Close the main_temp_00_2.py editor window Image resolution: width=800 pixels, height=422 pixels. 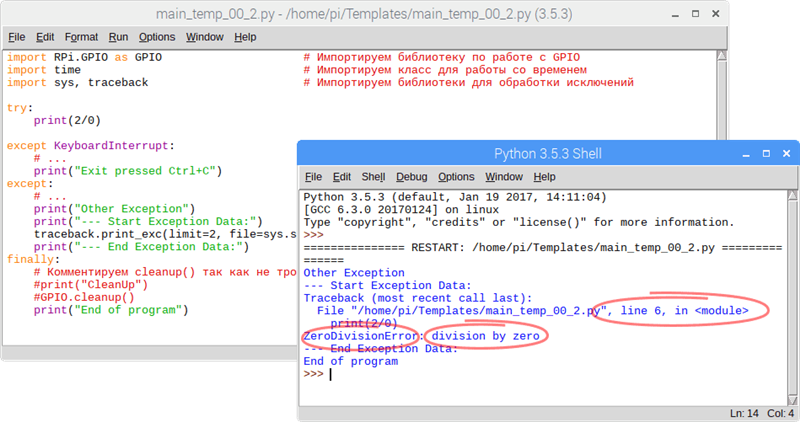pyautogui.click(x=716, y=15)
